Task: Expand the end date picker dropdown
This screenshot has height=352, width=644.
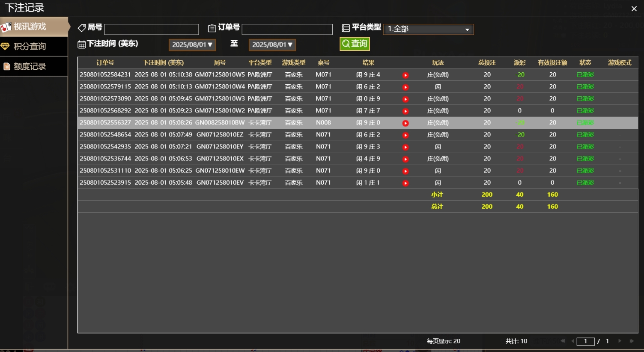Action: click(272, 44)
